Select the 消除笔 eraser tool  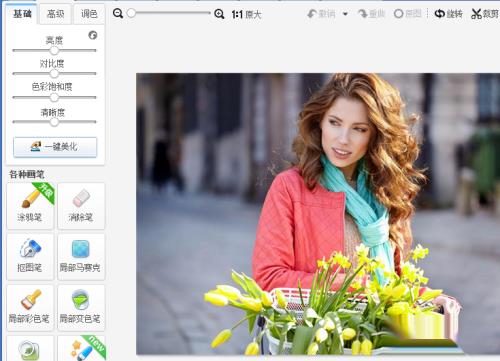[81, 206]
